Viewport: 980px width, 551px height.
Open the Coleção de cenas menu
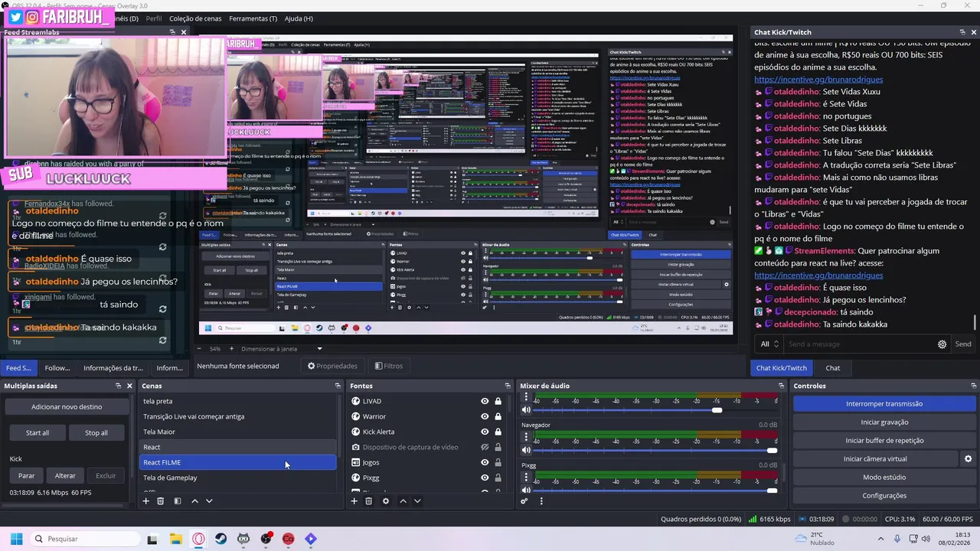tap(196, 18)
